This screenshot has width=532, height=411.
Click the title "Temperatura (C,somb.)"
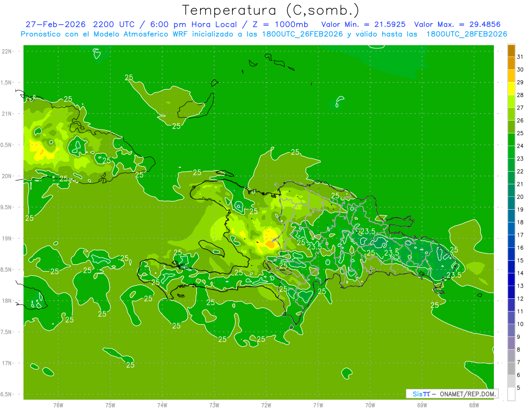coord(271,10)
